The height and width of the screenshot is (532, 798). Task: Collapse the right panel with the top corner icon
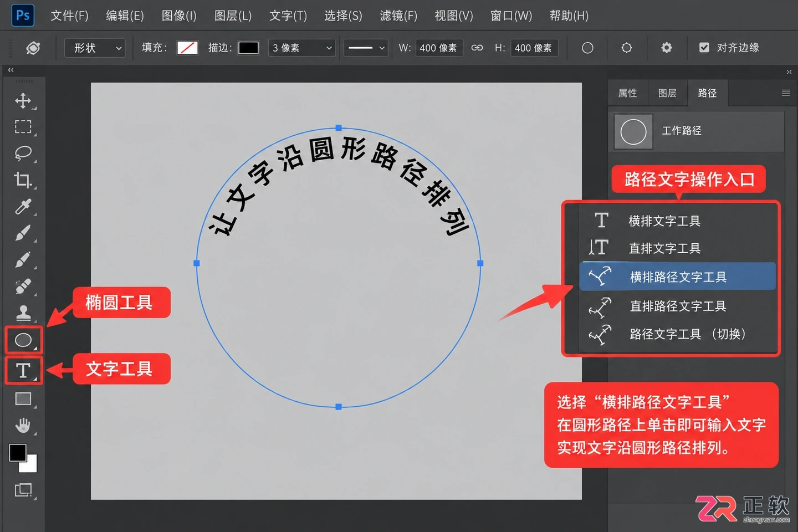point(789,72)
